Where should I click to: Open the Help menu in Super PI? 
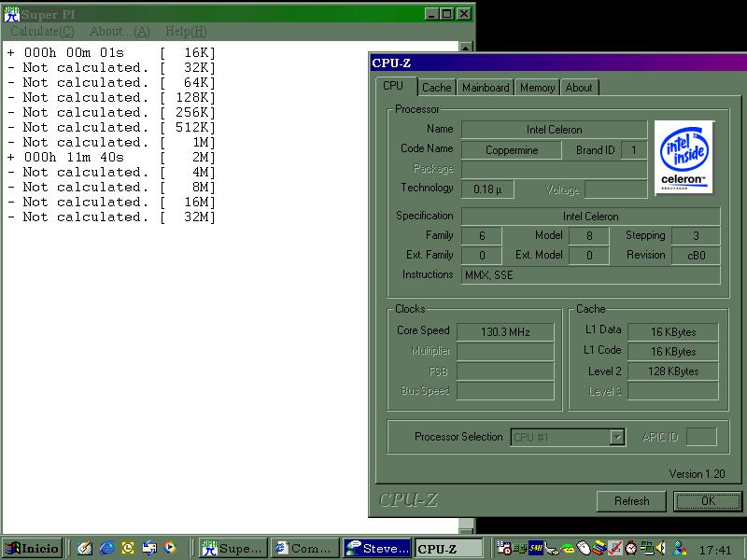[x=185, y=31]
